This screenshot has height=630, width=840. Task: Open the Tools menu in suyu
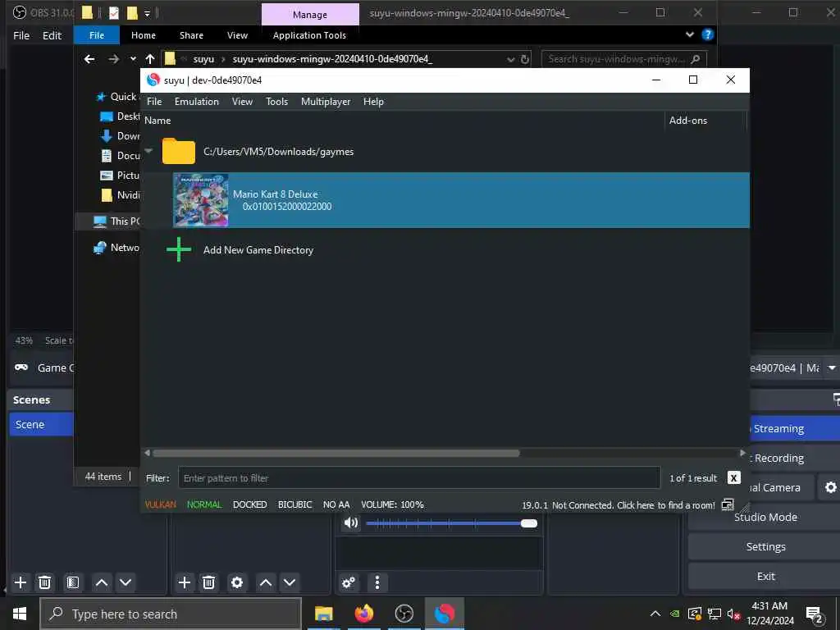(277, 102)
